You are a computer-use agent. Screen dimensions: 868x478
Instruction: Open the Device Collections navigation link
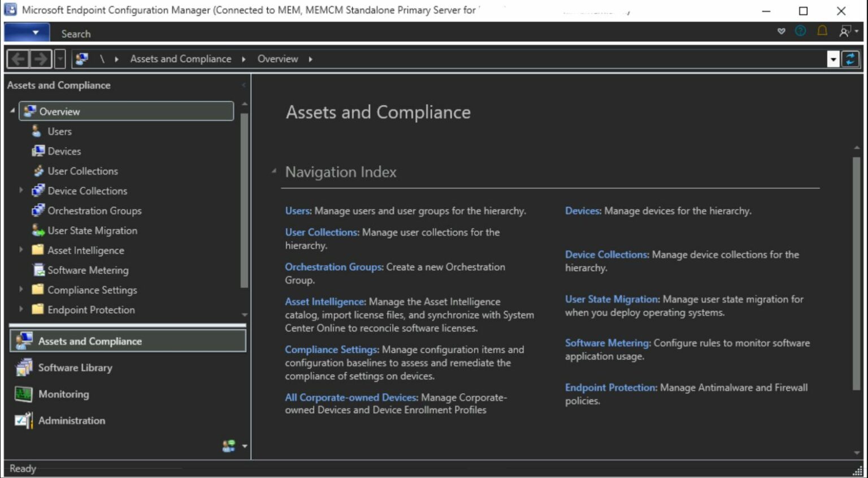pos(607,255)
